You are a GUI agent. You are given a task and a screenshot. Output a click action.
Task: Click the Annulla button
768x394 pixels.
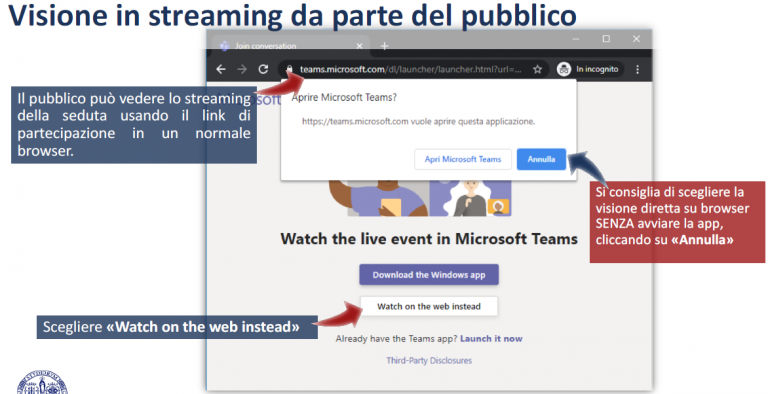point(541,159)
